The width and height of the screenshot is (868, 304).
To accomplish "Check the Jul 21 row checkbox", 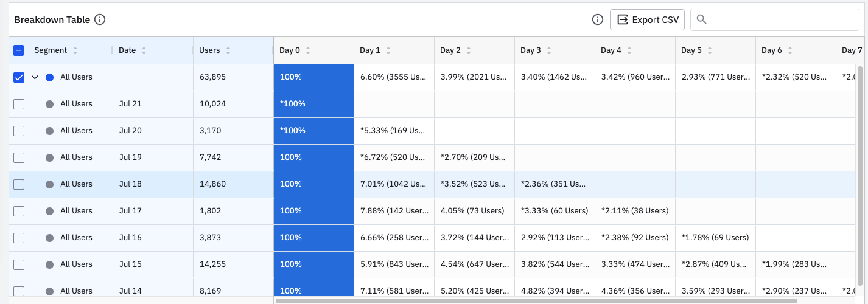I will (x=19, y=104).
